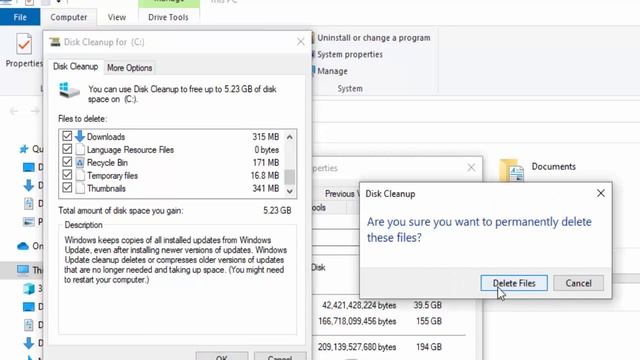Screen dimensions: 640x360
Task: Open the Drive Tools ribbon tab
Action: point(168,17)
